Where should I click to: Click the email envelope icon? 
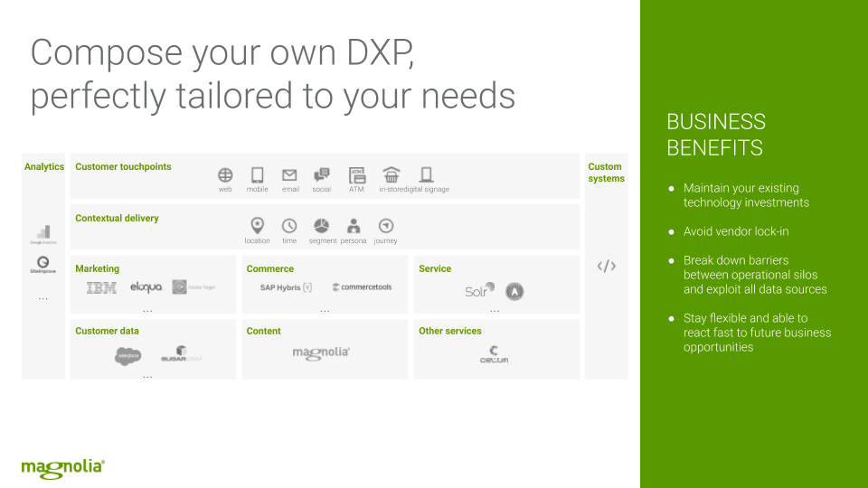(289, 175)
